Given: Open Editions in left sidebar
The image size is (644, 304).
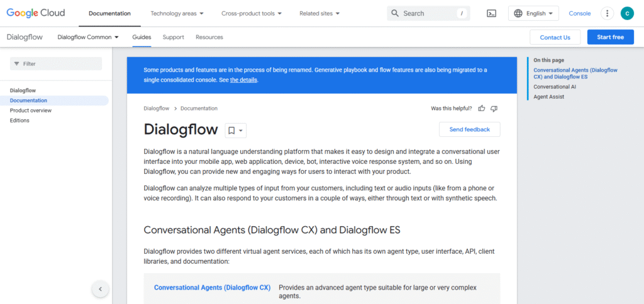Looking at the screenshot, I should tap(19, 121).
